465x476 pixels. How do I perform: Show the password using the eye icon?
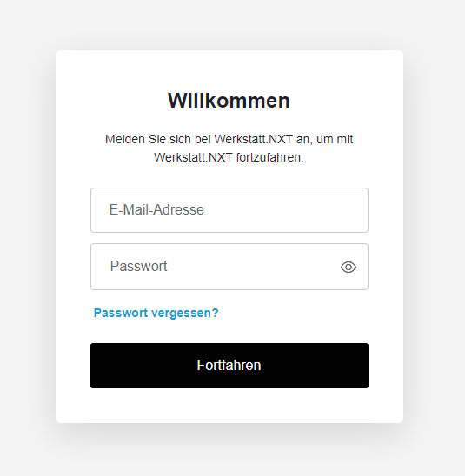coord(348,268)
